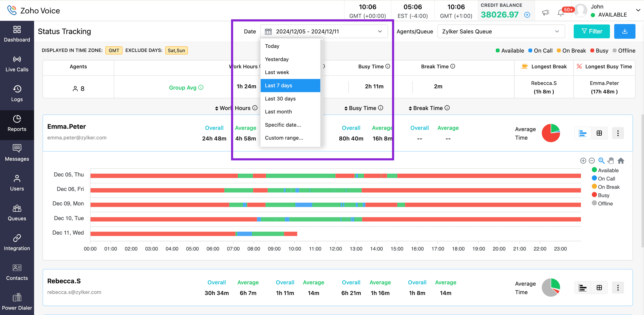This screenshot has height=315, width=644.
Task: Add credit with the plus icon
Action: click(x=527, y=15)
